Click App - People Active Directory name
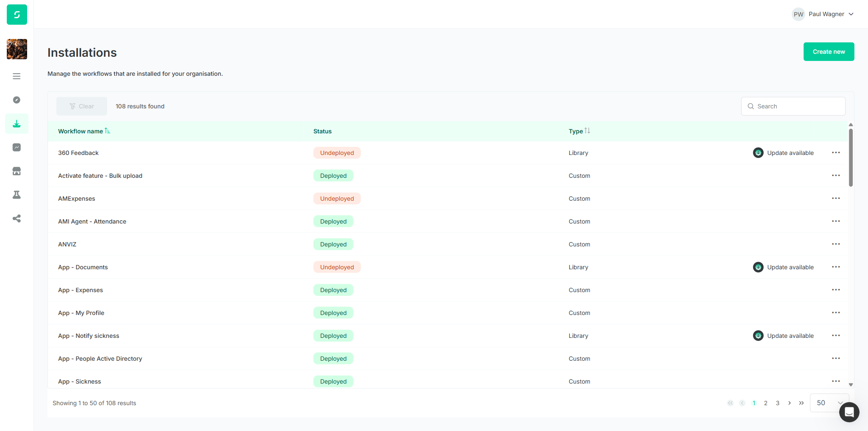This screenshot has width=868, height=431. click(100, 359)
